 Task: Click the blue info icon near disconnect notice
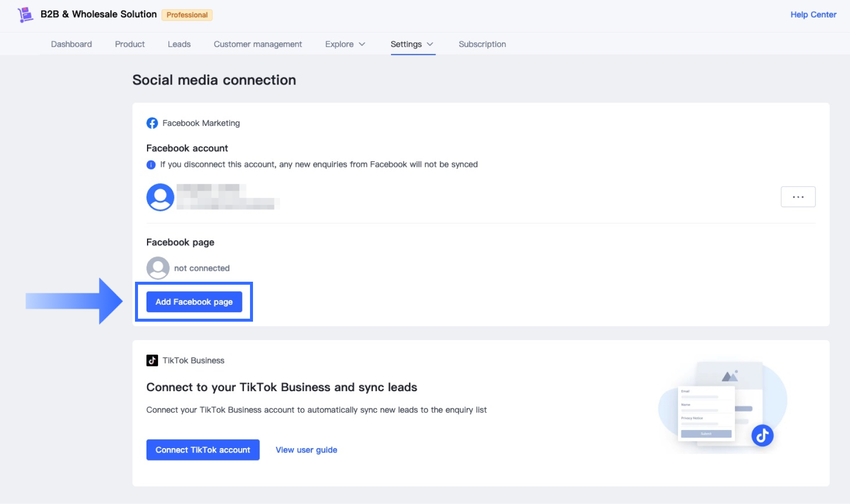tap(151, 165)
